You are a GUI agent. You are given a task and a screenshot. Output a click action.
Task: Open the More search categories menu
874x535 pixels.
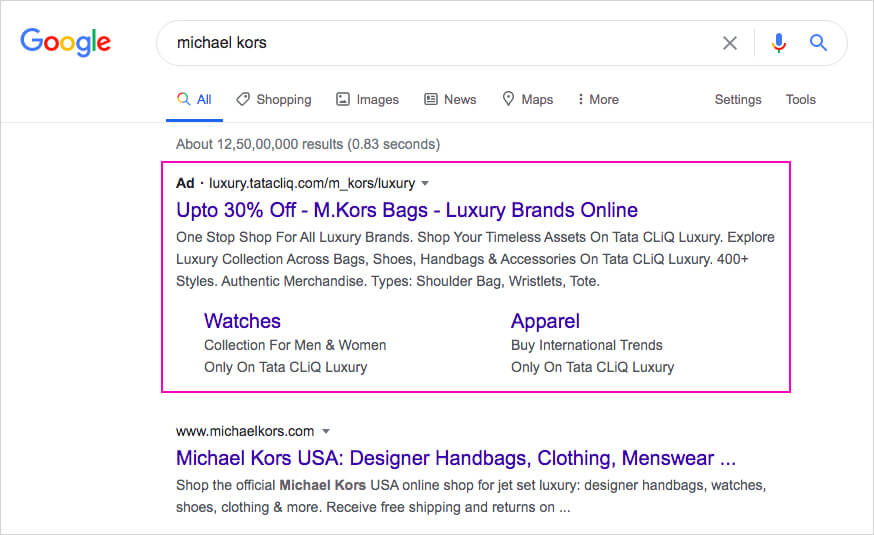click(x=598, y=99)
